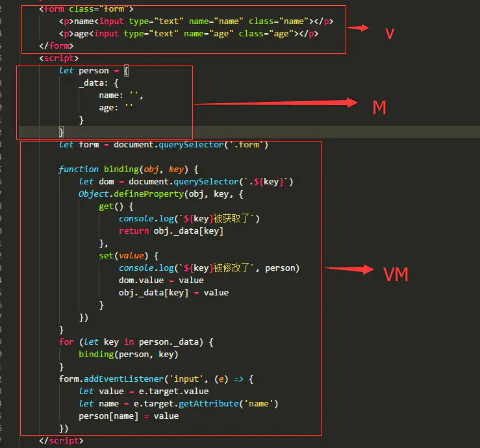This screenshot has width=480, height=448.
Task: Click 'let value = e.target.value' line
Action: 144,392
